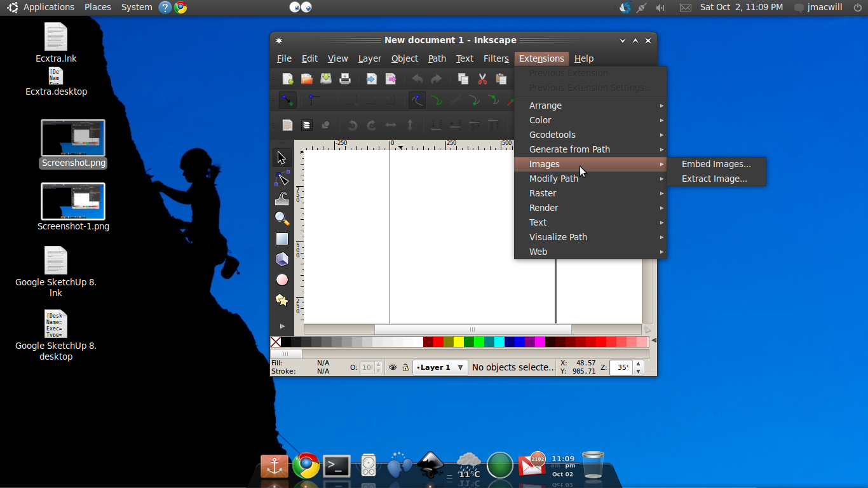Pick the Star and polygon tool
The image size is (868, 488).
click(282, 300)
